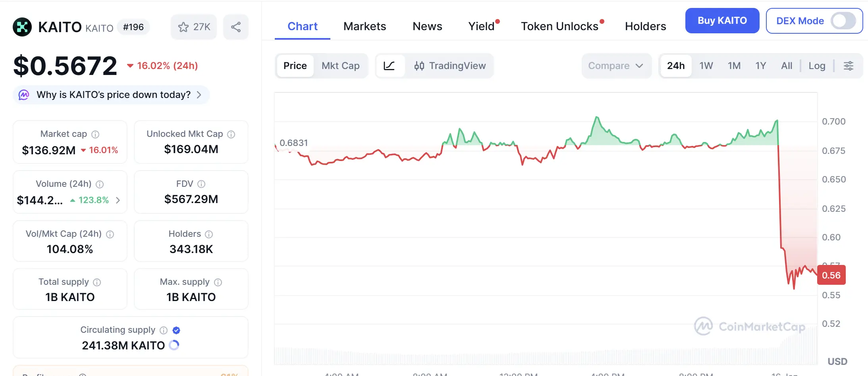Click the Holders info icon
Screen dimensions: 868x376
tap(209, 234)
